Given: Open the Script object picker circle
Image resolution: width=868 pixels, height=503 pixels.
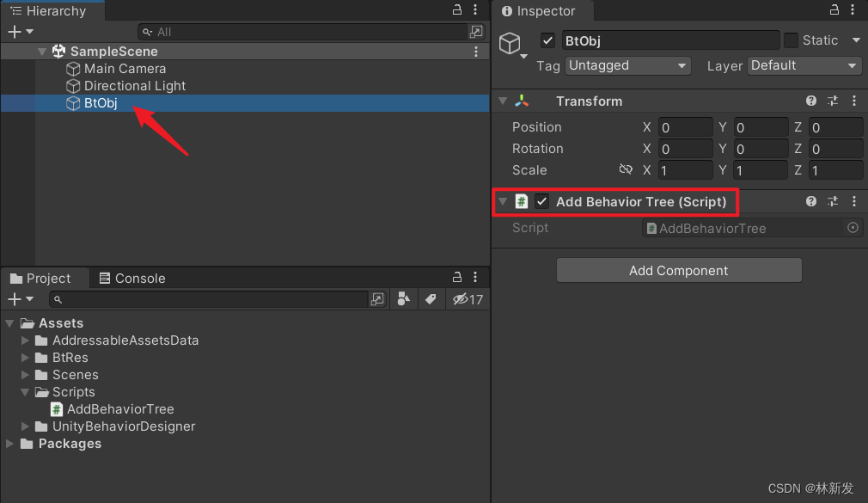Looking at the screenshot, I should click(853, 228).
